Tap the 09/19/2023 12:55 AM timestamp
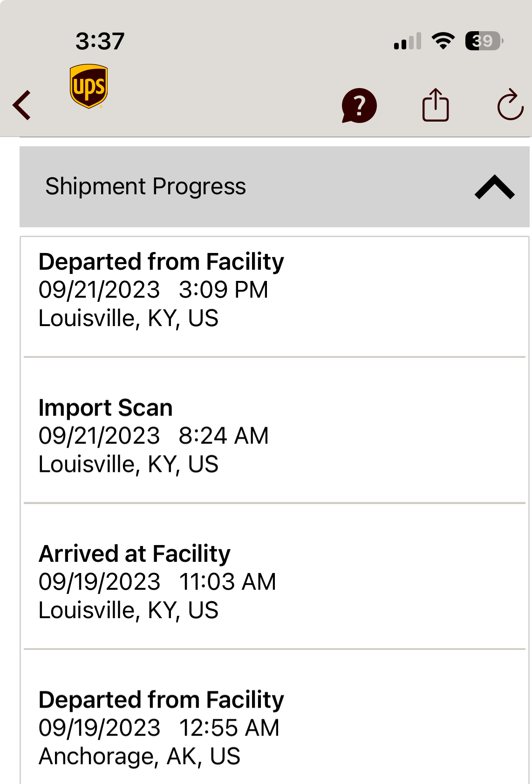532x784 pixels. [159, 728]
